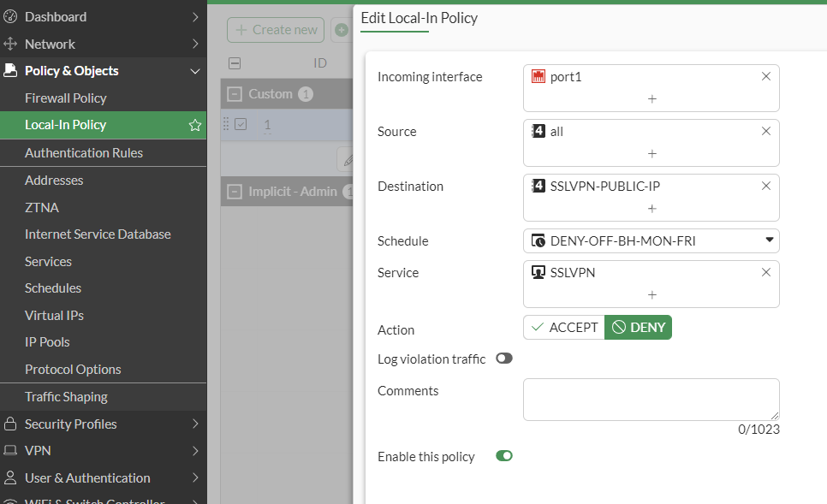
Task: Open the Schedule dropdown
Action: (651, 240)
